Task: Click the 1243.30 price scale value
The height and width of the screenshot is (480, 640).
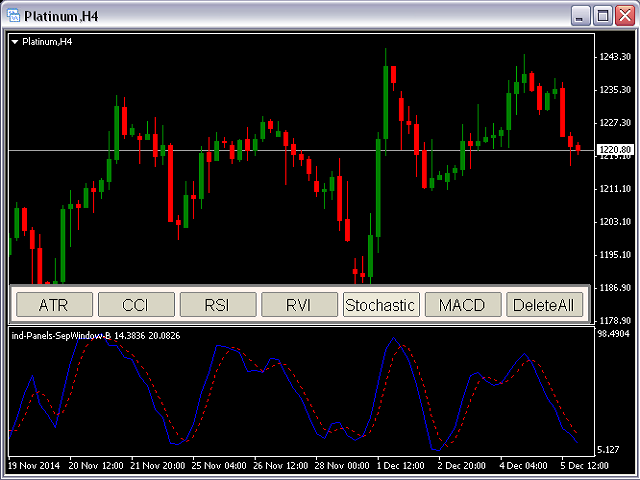Action: click(x=612, y=56)
